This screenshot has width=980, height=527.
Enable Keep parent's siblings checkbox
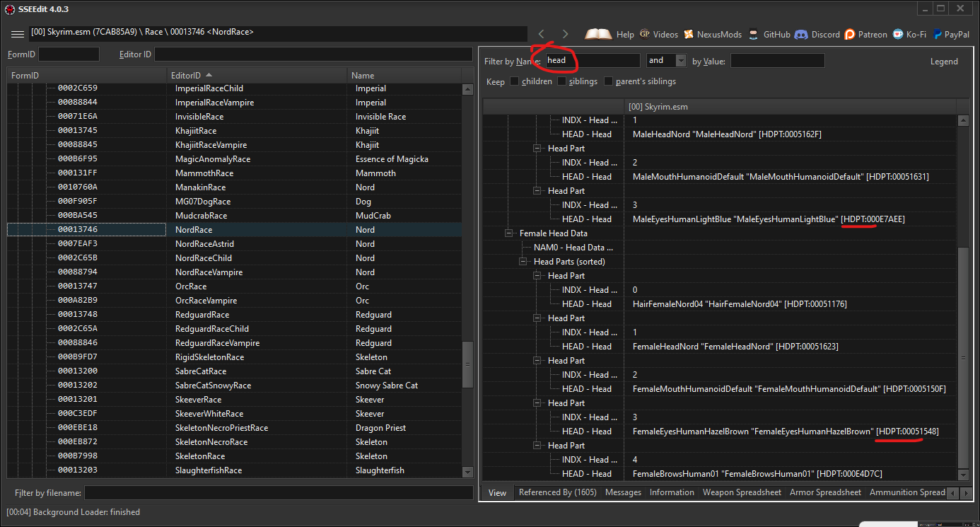[x=609, y=81]
